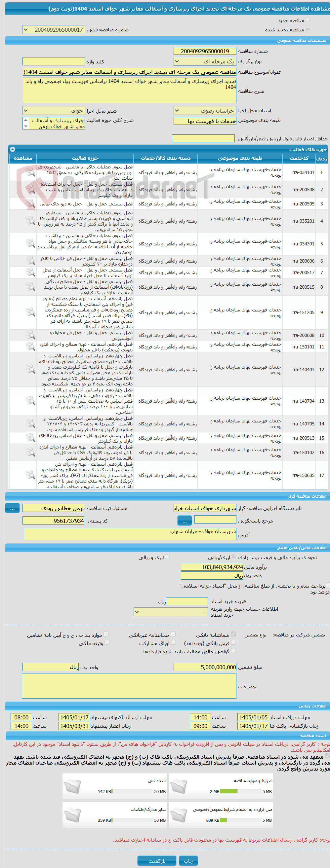Screen dimensions: 330x868
Task: View details icon for row rra-034301
Action: pyautogui.click(x=30, y=244)
